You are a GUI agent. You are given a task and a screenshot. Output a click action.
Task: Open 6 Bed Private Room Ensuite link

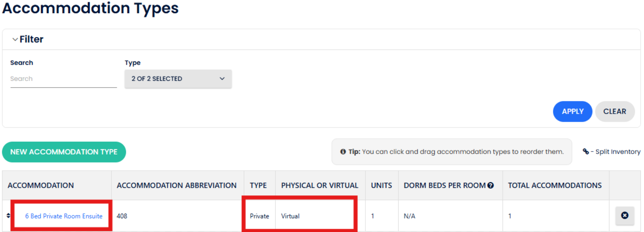pos(64,216)
